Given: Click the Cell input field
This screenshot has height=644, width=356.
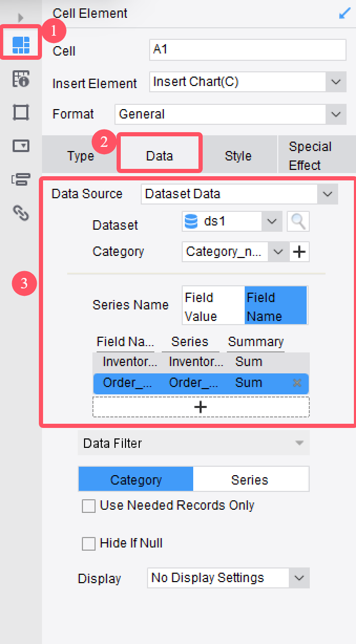Looking at the screenshot, I should pyautogui.click(x=247, y=50).
